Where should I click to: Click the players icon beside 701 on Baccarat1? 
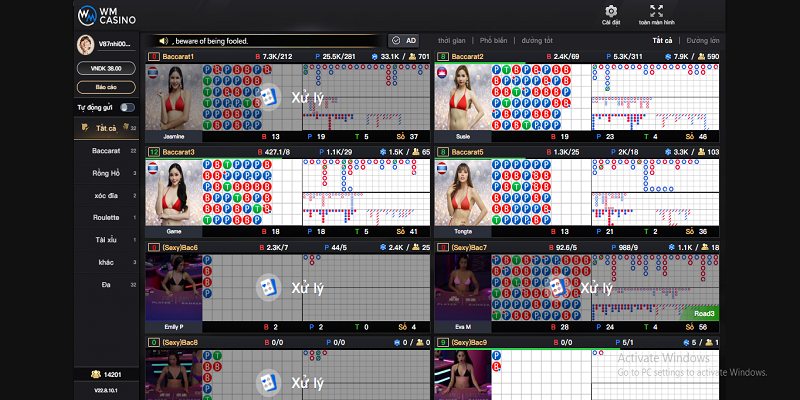pyautogui.click(x=412, y=56)
